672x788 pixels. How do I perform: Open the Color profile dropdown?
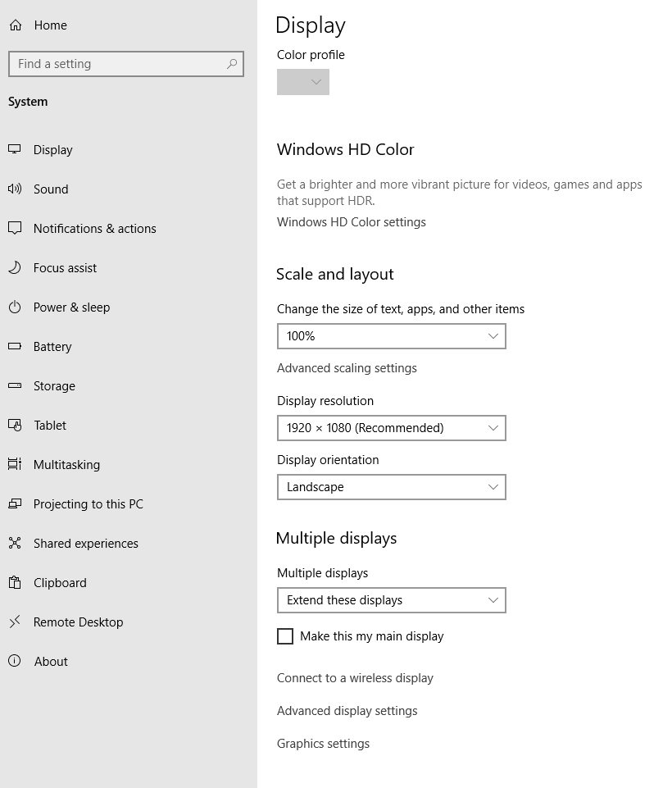pos(303,82)
